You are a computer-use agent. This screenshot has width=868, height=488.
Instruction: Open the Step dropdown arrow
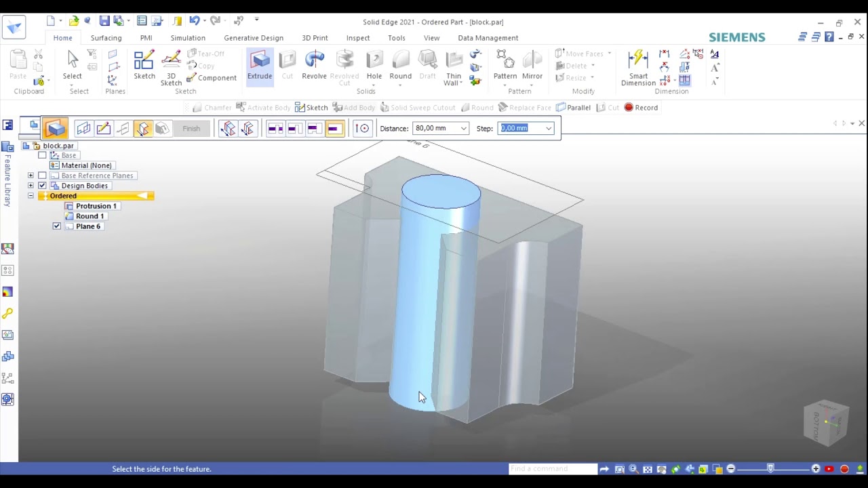point(549,128)
